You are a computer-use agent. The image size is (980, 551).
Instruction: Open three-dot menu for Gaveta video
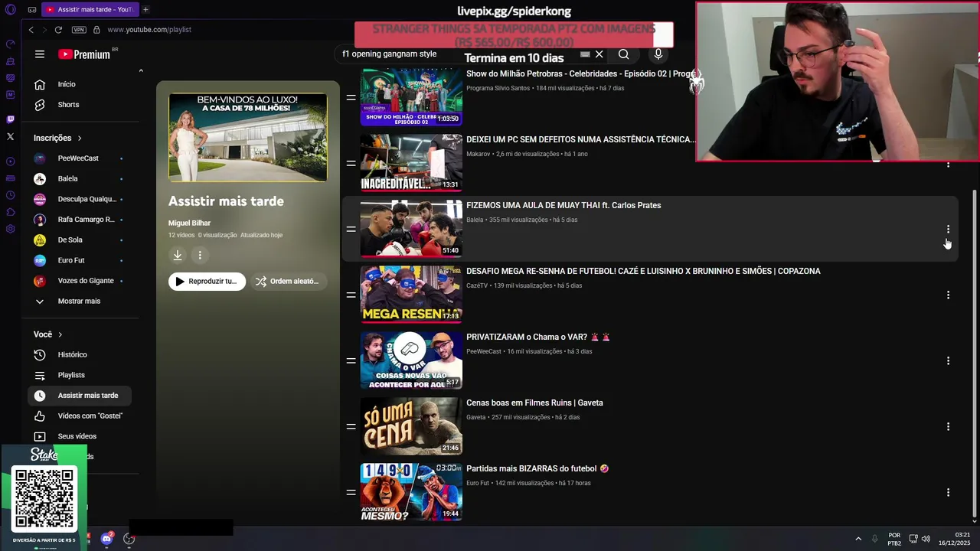coord(948,426)
